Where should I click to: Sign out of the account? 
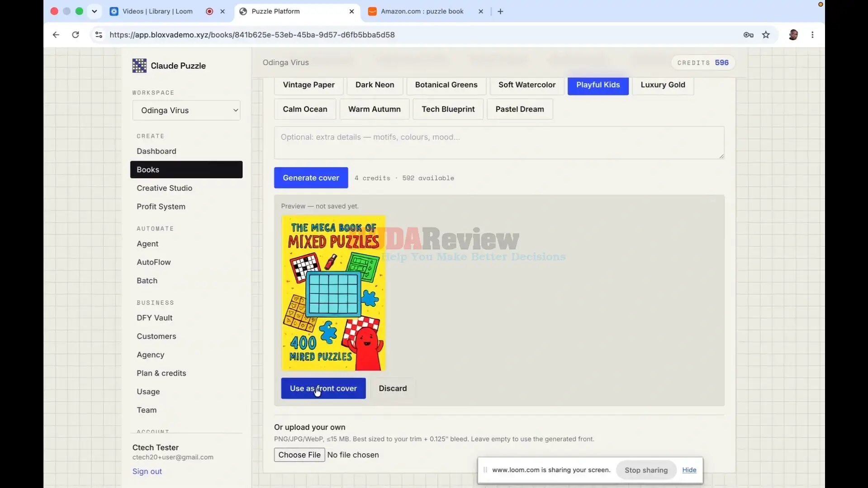coord(147,471)
